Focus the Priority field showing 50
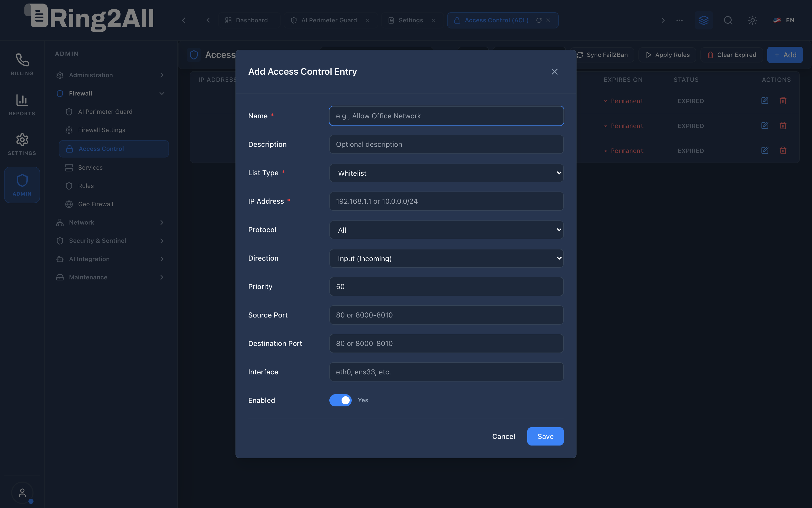812x508 pixels. (446, 287)
